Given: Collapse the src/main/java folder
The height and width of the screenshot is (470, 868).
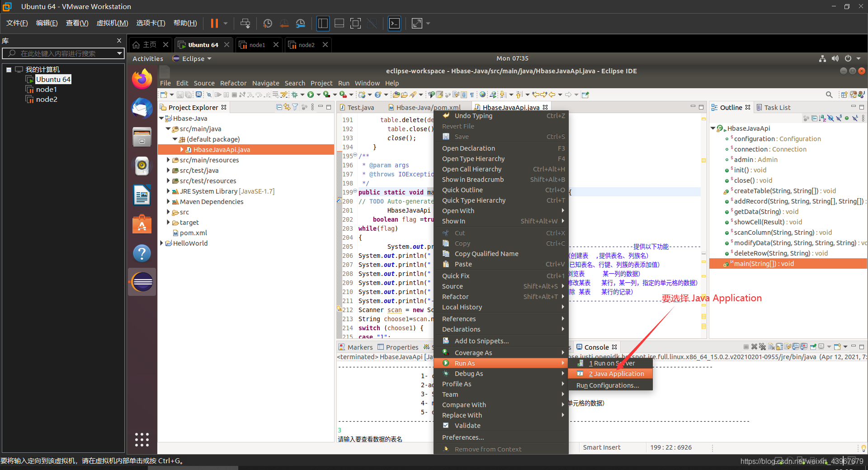Looking at the screenshot, I should [x=168, y=128].
